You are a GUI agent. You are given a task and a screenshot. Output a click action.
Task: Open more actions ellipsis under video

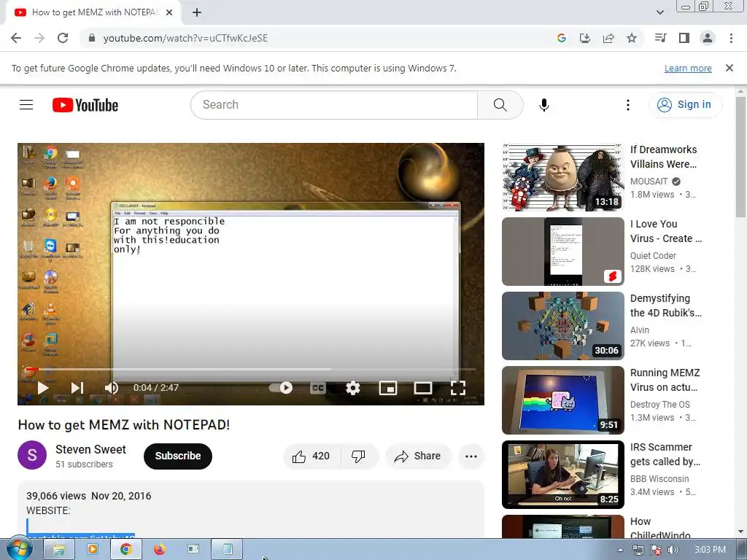(471, 456)
